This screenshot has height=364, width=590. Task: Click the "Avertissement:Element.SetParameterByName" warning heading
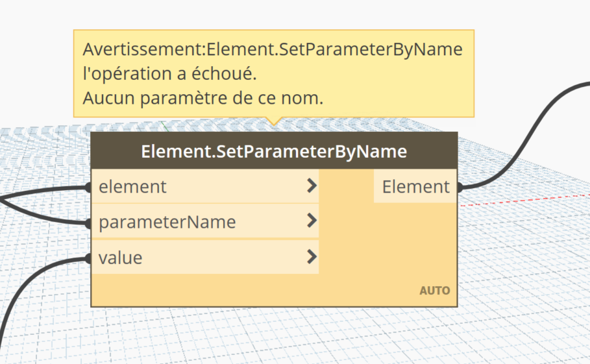(x=273, y=50)
